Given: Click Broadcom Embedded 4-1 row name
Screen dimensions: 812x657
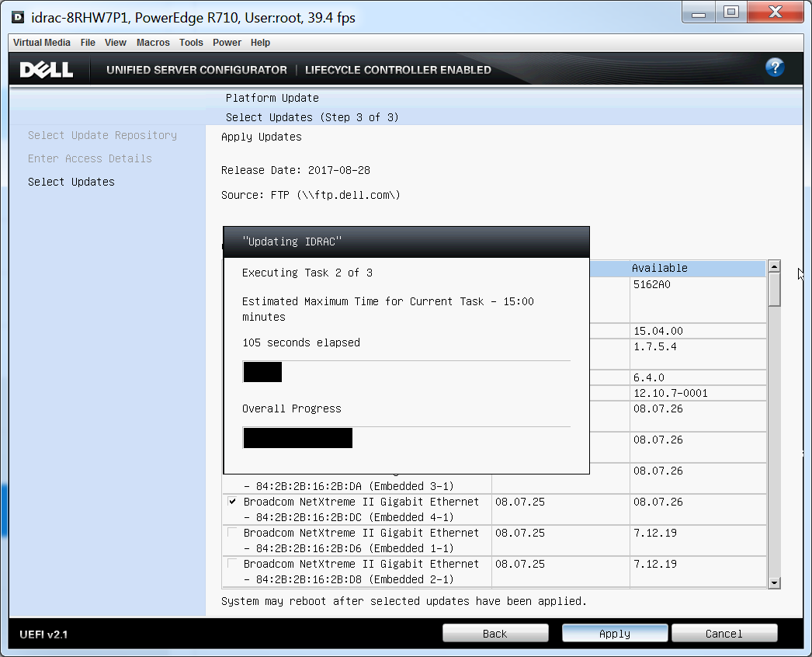Looking at the screenshot, I should [x=362, y=509].
